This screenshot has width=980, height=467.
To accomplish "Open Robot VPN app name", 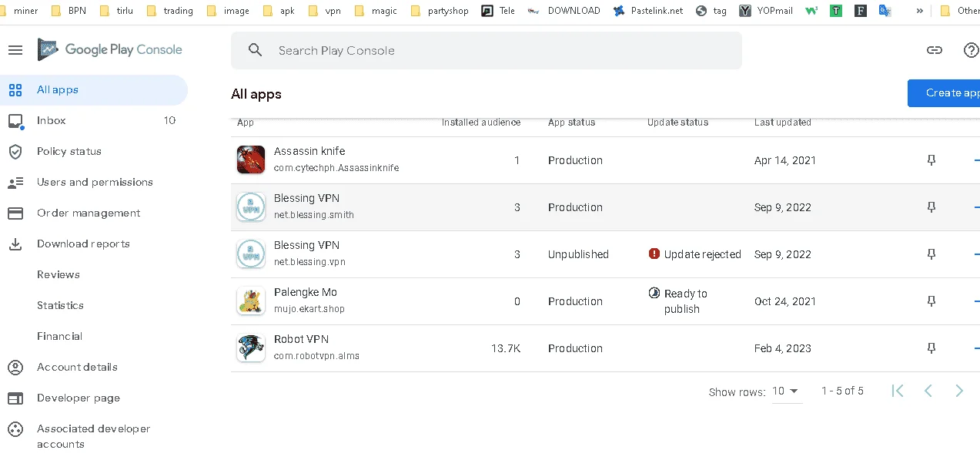I will (x=301, y=339).
